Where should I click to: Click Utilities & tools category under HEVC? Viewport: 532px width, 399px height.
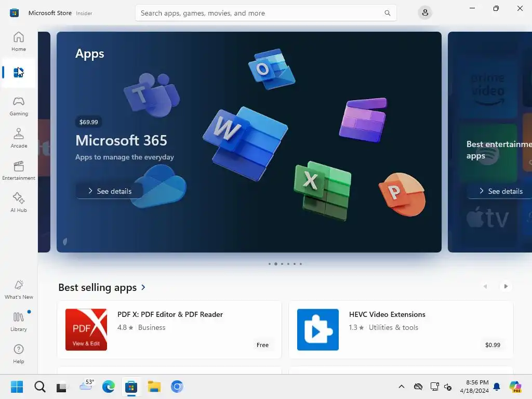[x=393, y=327]
